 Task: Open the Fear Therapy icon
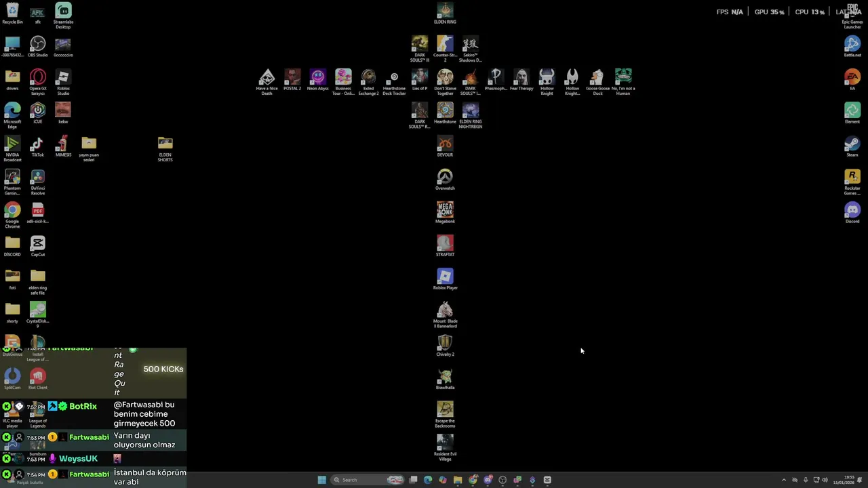(521, 80)
